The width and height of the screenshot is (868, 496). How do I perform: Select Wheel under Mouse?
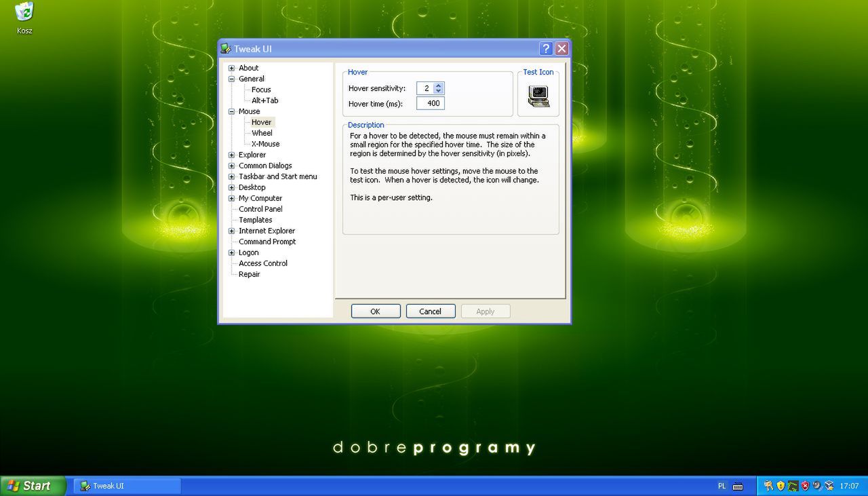[x=262, y=133]
